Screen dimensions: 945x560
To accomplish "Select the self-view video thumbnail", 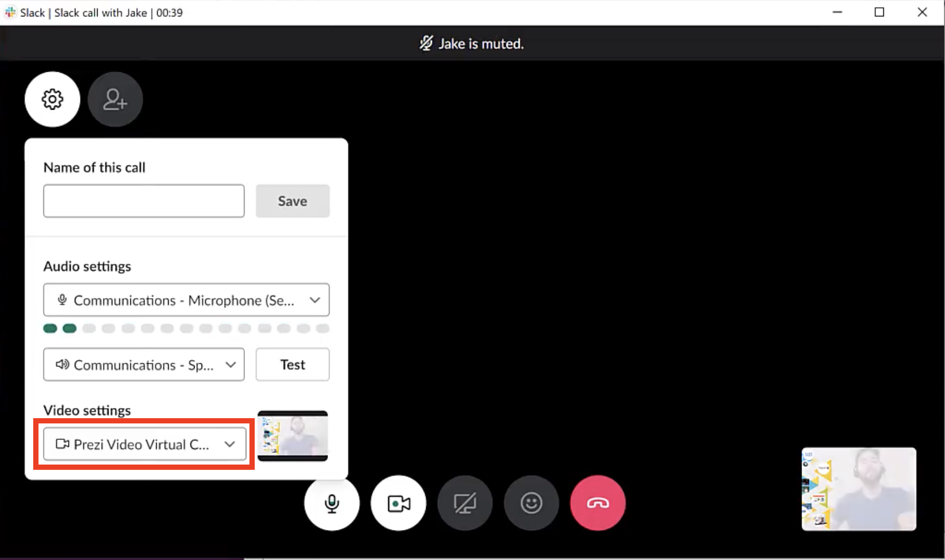I will click(859, 489).
